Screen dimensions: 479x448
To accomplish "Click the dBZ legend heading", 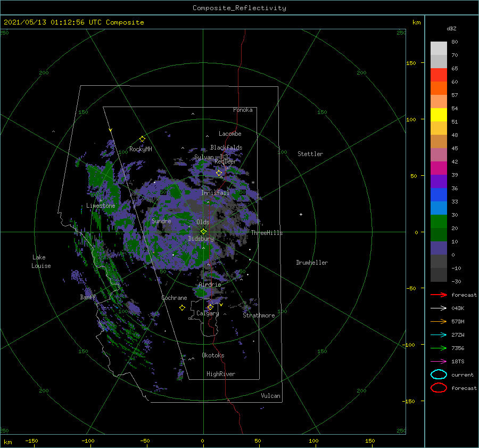I will coord(451,28).
